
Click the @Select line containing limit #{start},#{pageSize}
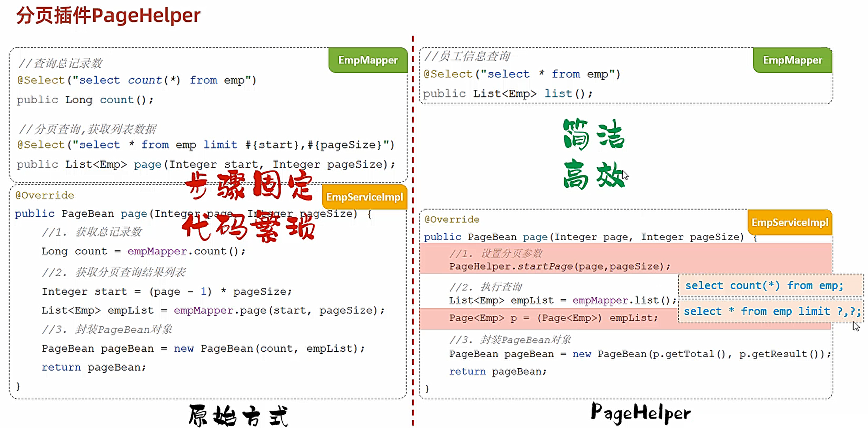(205, 145)
